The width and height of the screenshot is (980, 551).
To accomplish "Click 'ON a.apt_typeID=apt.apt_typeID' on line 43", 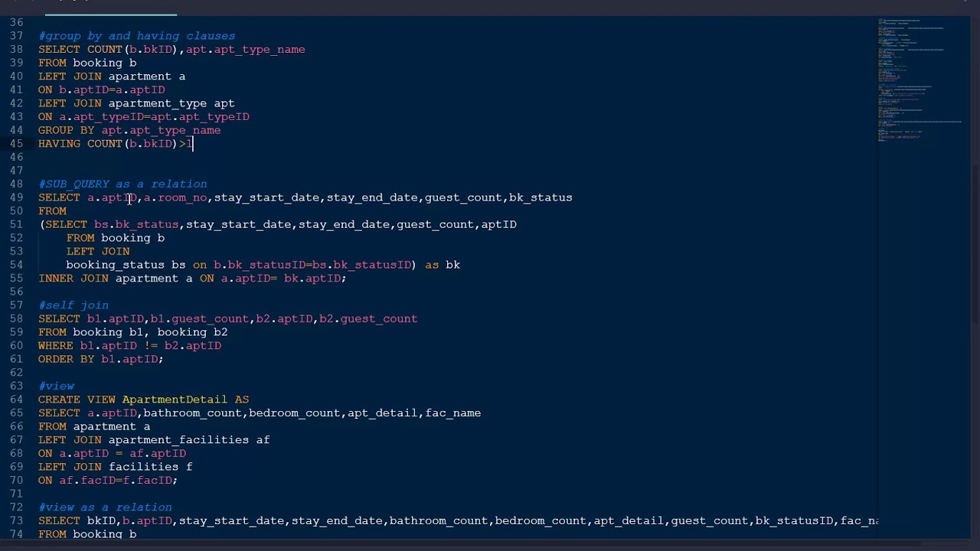I will [x=144, y=117].
